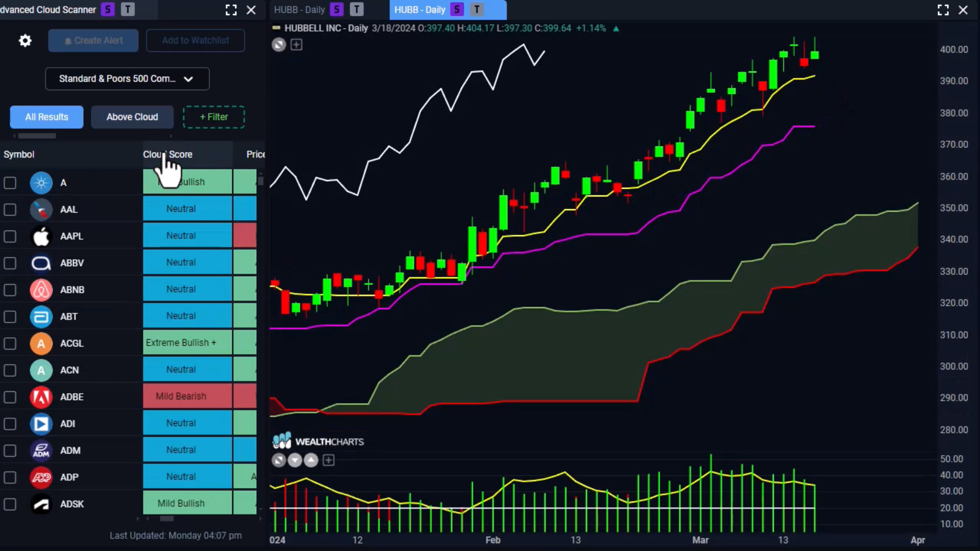Image resolution: width=980 pixels, height=551 pixels.
Task: Click the ADM company logo
Action: (41, 450)
